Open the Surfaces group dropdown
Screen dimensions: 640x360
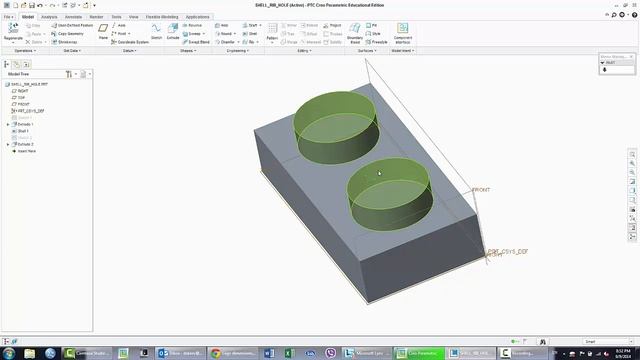[367, 51]
